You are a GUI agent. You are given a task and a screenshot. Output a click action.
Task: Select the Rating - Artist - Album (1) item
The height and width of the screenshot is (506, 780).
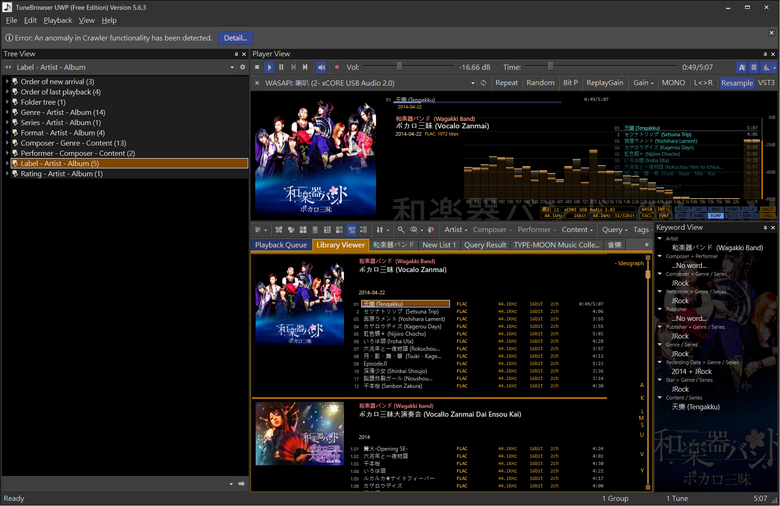coord(61,174)
